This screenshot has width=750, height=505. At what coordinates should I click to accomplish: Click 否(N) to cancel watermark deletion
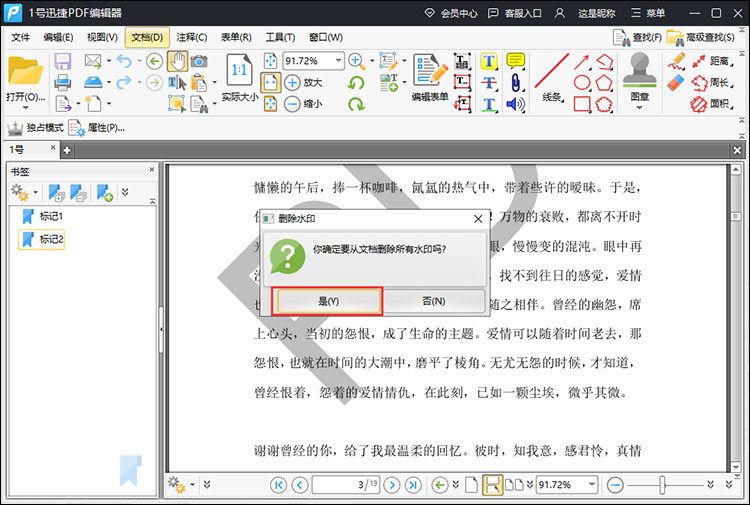(433, 301)
